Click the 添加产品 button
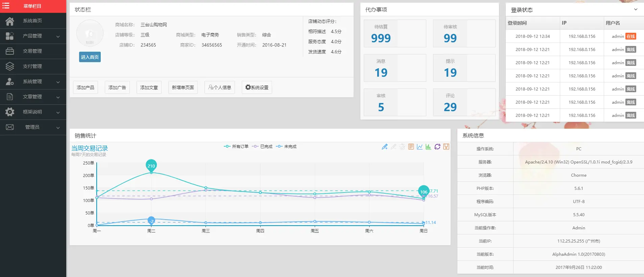 click(x=86, y=87)
